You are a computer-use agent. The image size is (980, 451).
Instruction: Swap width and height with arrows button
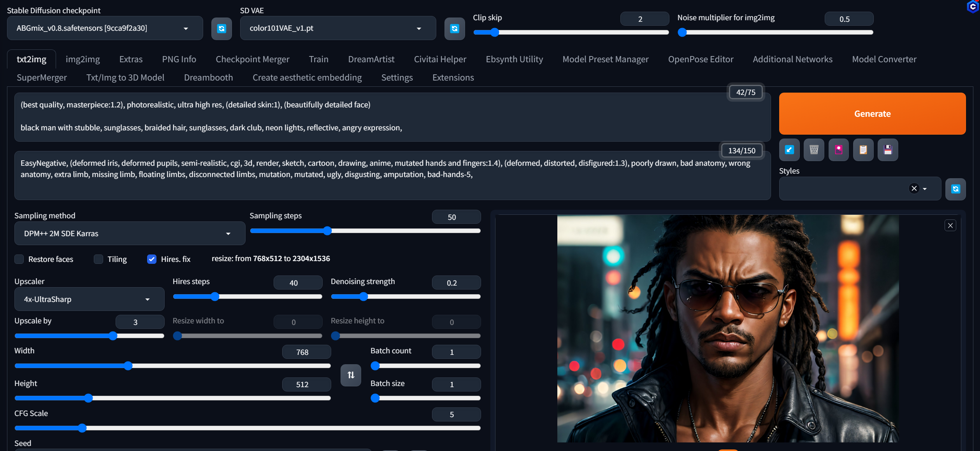tap(351, 375)
